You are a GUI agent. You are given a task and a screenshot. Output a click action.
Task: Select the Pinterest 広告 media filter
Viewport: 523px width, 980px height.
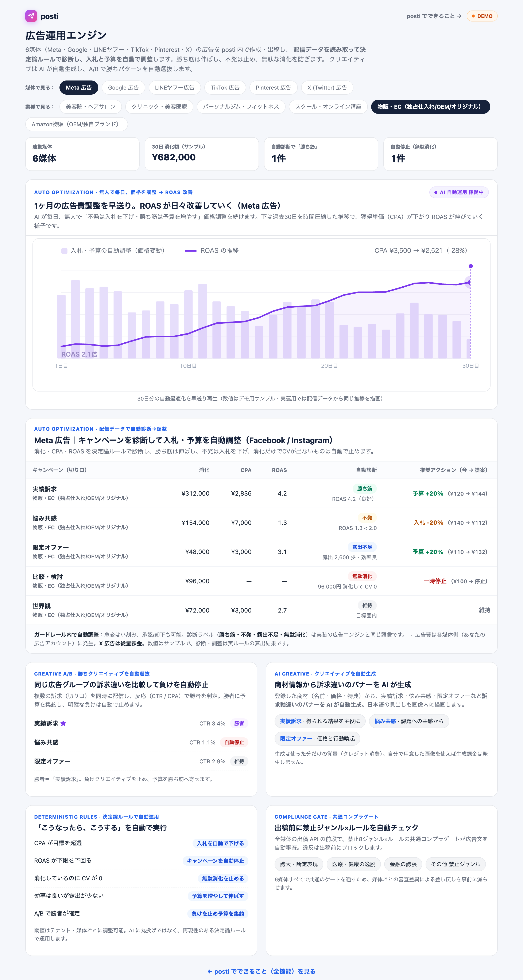pos(273,87)
